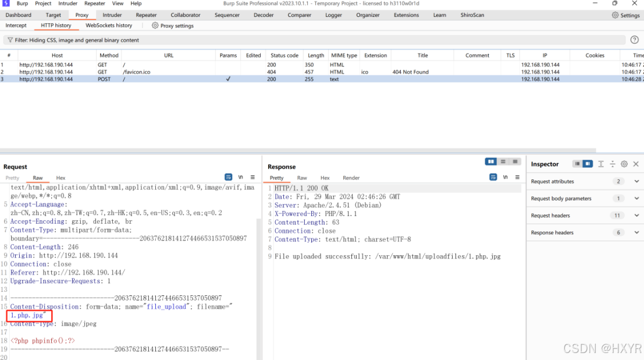Toggle non-printable characters \n in Request panel
The height and width of the screenshot is (360, 644).
pyautogui.click(x=241, y=177)
